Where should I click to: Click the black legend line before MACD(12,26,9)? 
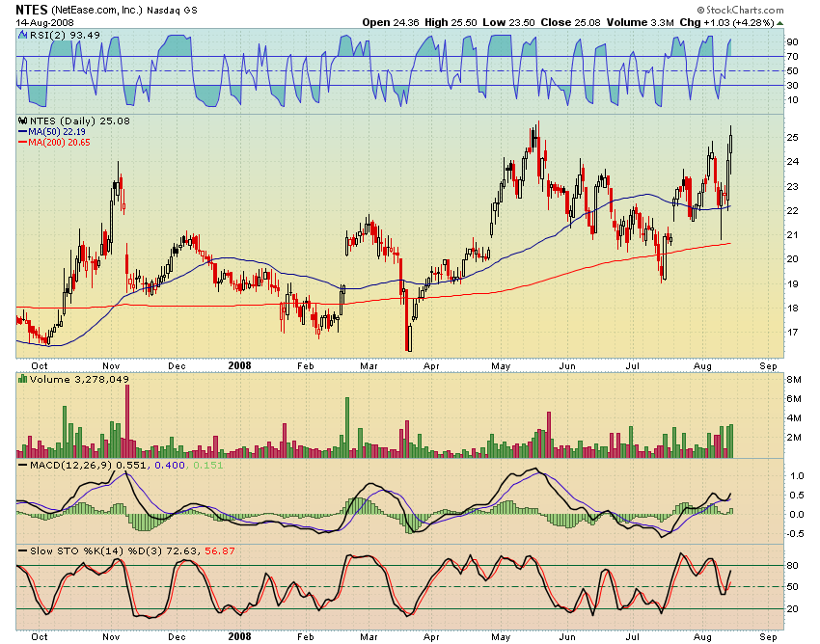pyautogui.click(x=22, y=465)
